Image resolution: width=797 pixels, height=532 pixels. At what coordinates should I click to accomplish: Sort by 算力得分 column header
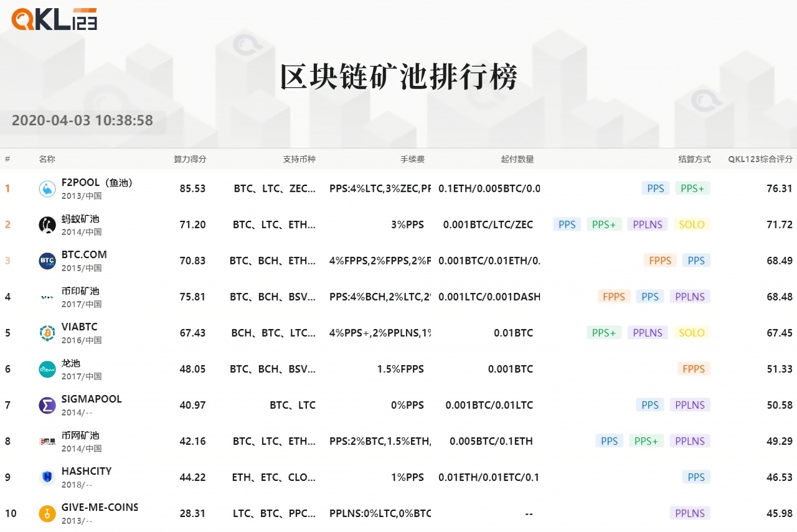[190, 159]
